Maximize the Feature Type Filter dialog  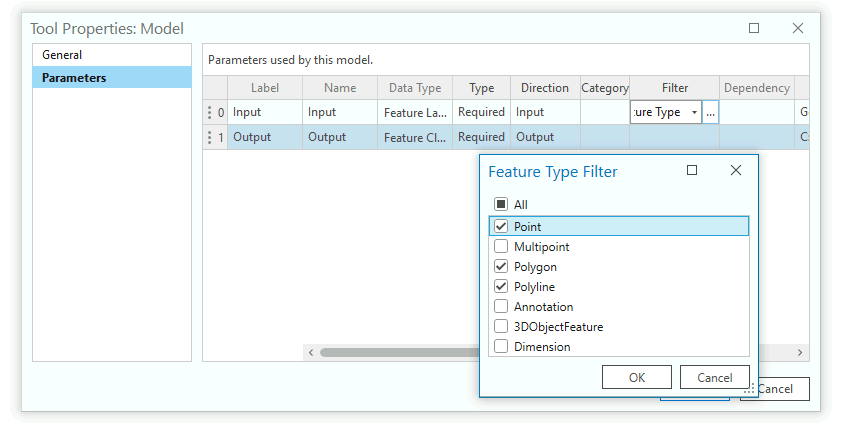(x=692, y=171)
